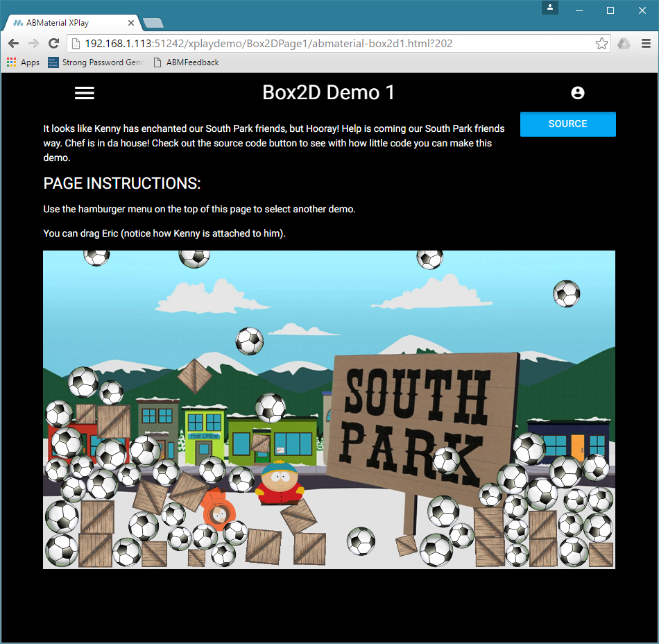Click the rotated diamond crate in air
This screenshot has width=659, height=644.
click(x=195, y=376)
